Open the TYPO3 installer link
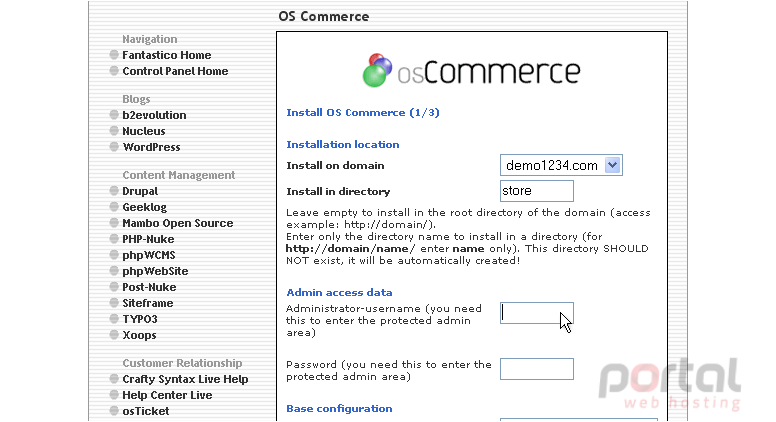This screenshot has height=422, width=776. (140, 319)
